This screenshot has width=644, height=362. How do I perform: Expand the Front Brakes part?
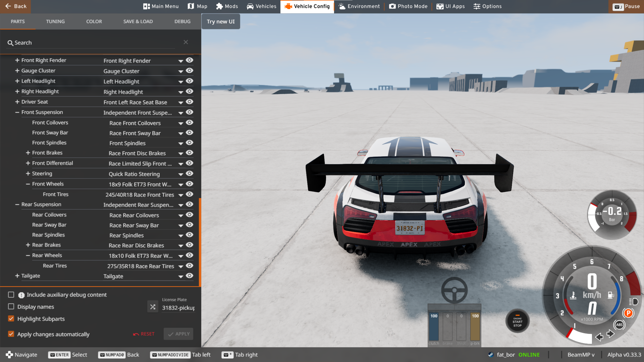[x=28, y=153]
